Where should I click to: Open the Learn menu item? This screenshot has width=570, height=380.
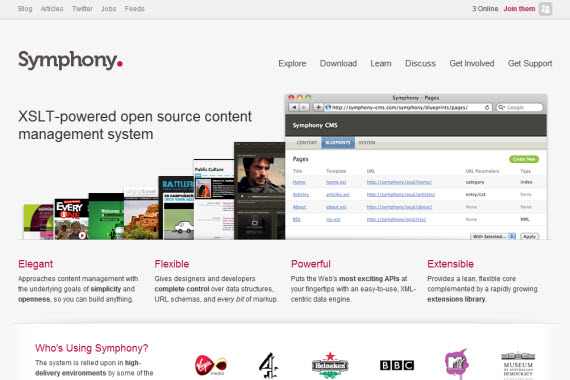click(381, 64)
